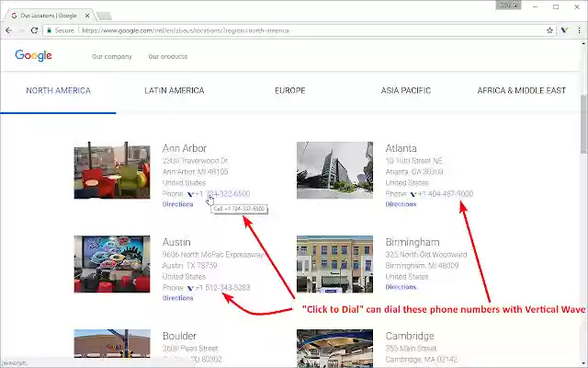This screenshot has width=588, height=368.
Task: Switch to Asia Pacific tab
Action: [x=406, y=90]
